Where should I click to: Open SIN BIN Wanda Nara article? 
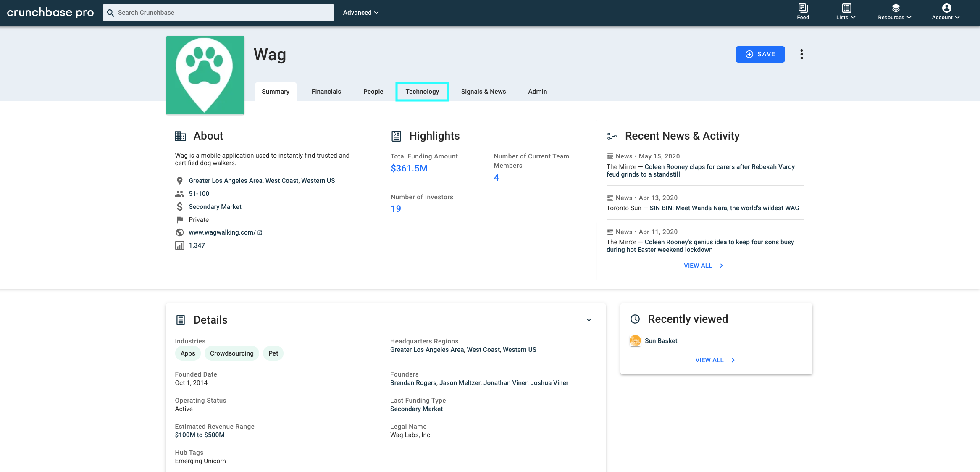click(724, 208)
